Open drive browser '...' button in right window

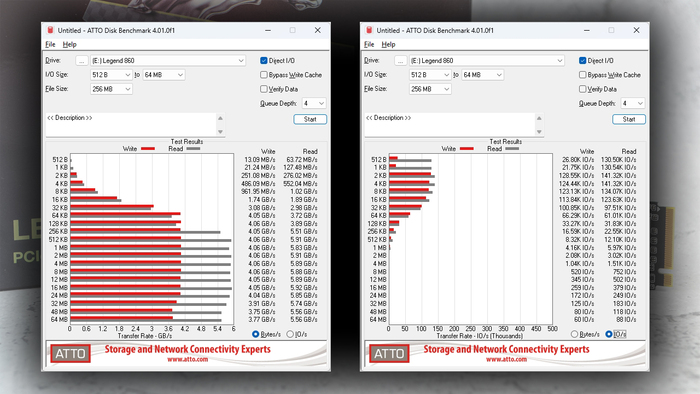[400, 61]
